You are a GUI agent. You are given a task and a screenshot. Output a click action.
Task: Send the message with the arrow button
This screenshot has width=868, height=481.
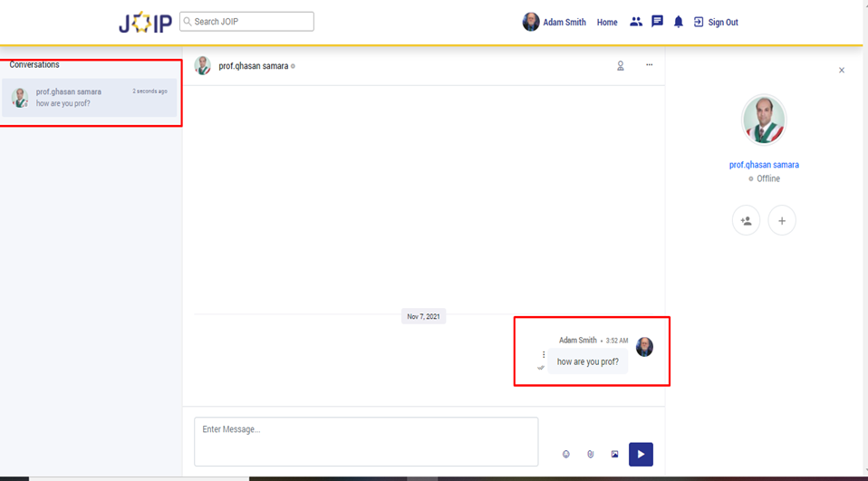pyautogui.click(x=641, y=455)
